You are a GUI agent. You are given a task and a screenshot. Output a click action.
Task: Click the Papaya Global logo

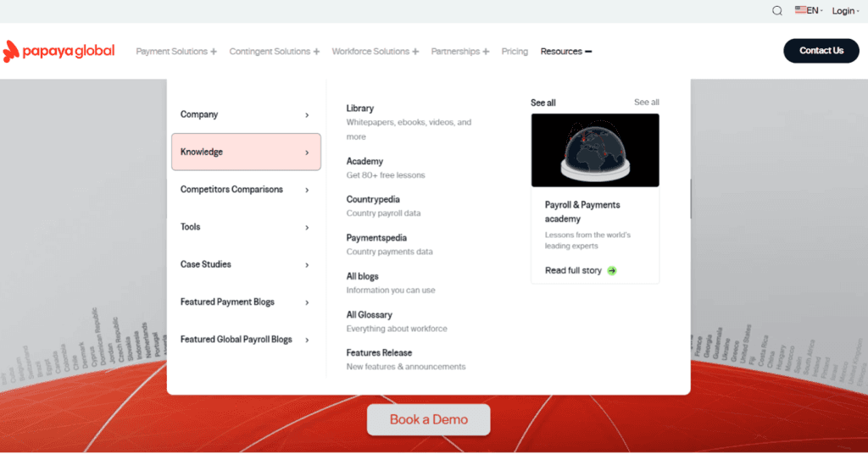point(58,52)
